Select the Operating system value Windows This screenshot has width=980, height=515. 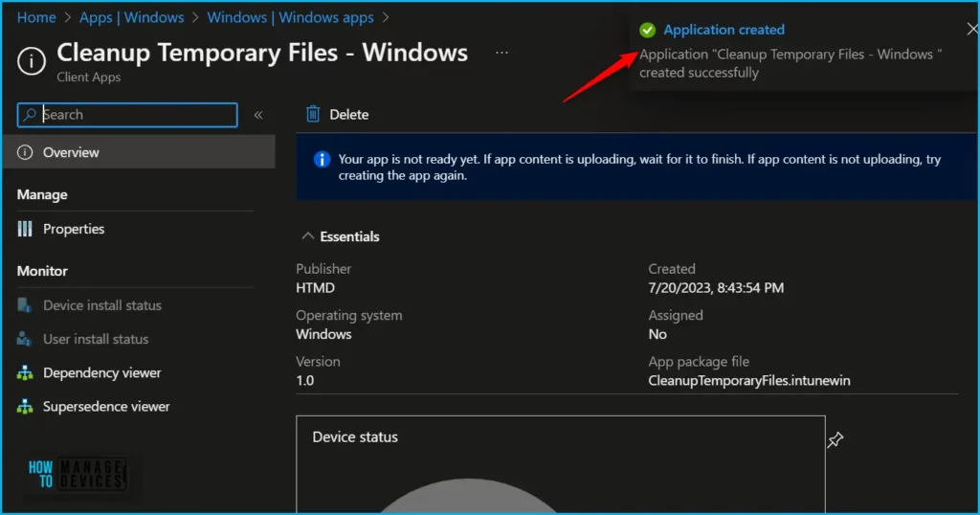point(323,334)
